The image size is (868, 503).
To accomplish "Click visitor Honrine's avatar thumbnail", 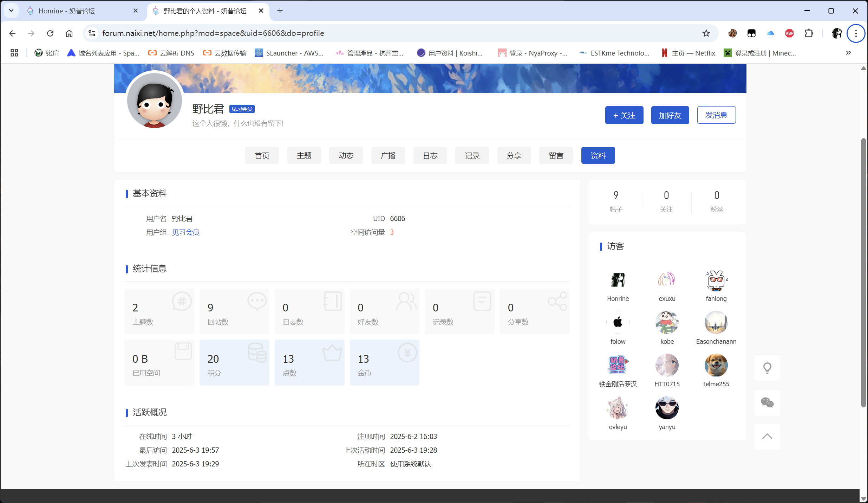I will [x=618, y=279].
